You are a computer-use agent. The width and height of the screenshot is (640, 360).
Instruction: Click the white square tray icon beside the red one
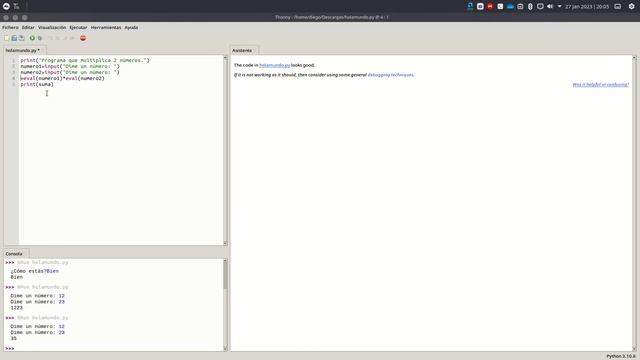pyautogui.click(x=480, y=6)
